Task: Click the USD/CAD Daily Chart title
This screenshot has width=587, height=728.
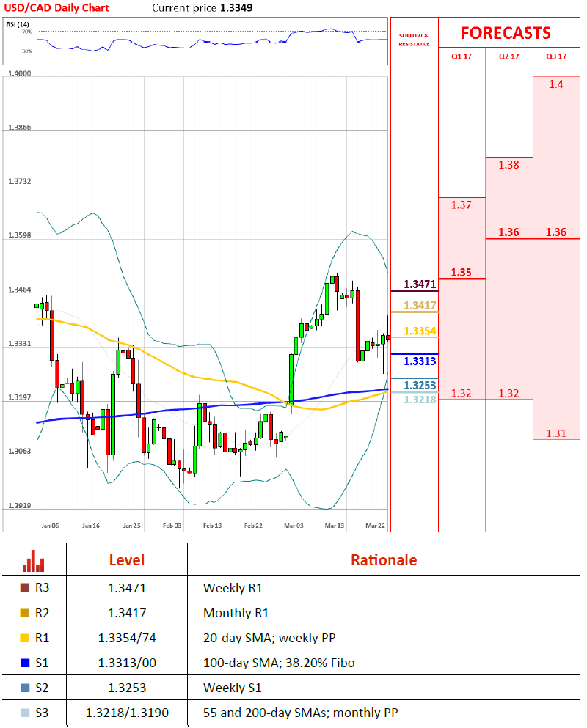Action: click(56, 9)
